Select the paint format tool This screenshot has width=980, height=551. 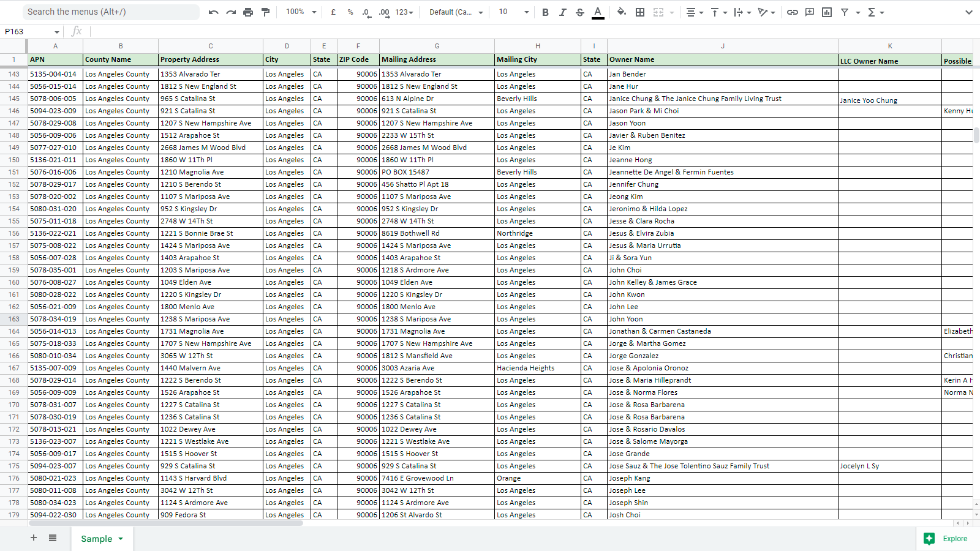tap(265, 12)
